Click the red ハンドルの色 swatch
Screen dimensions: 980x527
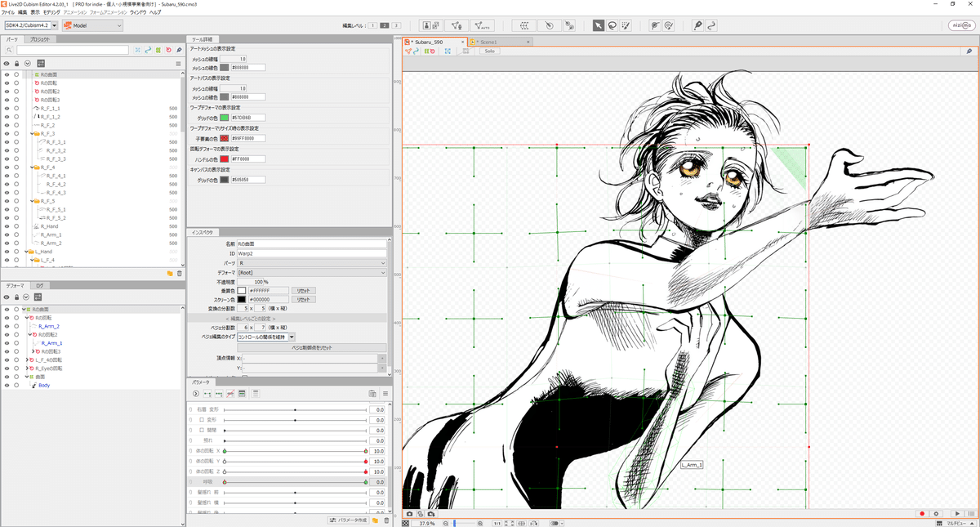[225, 159]
